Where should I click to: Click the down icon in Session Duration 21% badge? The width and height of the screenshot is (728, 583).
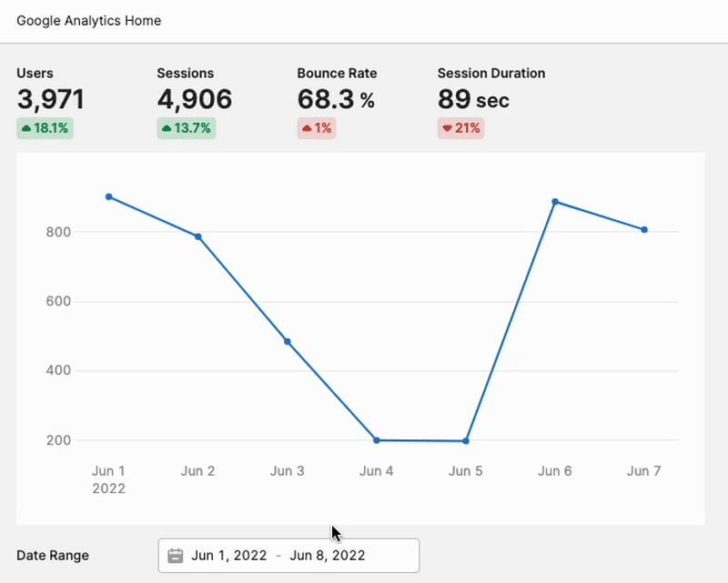(447, 128)
